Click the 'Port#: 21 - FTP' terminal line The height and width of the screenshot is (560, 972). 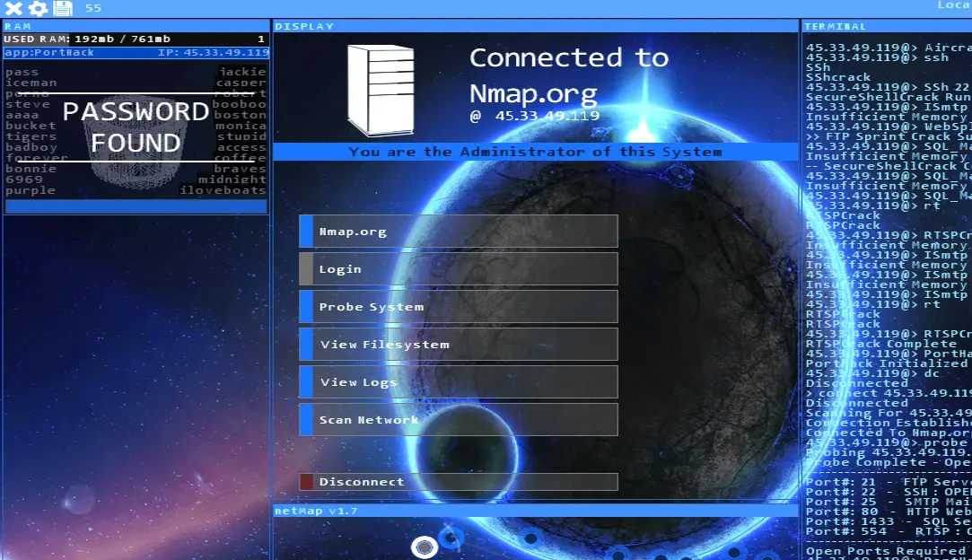[x=889, y=482]
